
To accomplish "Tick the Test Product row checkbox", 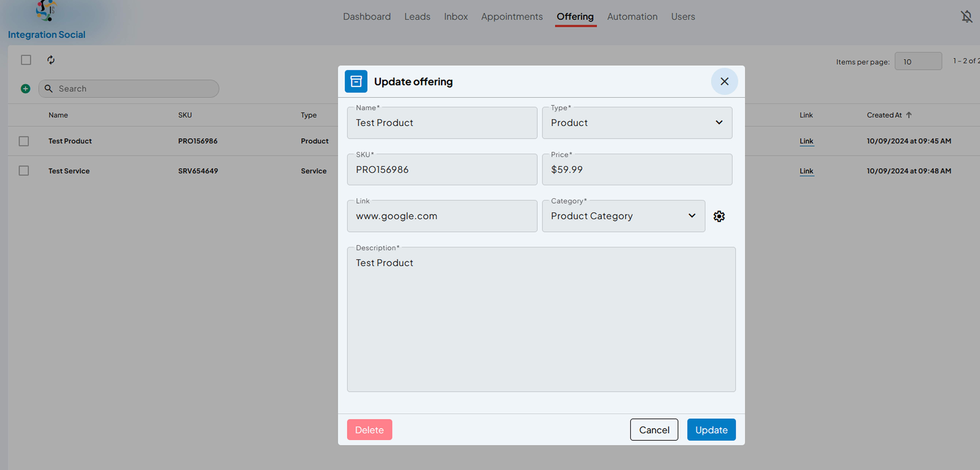I will pos(24,141).
